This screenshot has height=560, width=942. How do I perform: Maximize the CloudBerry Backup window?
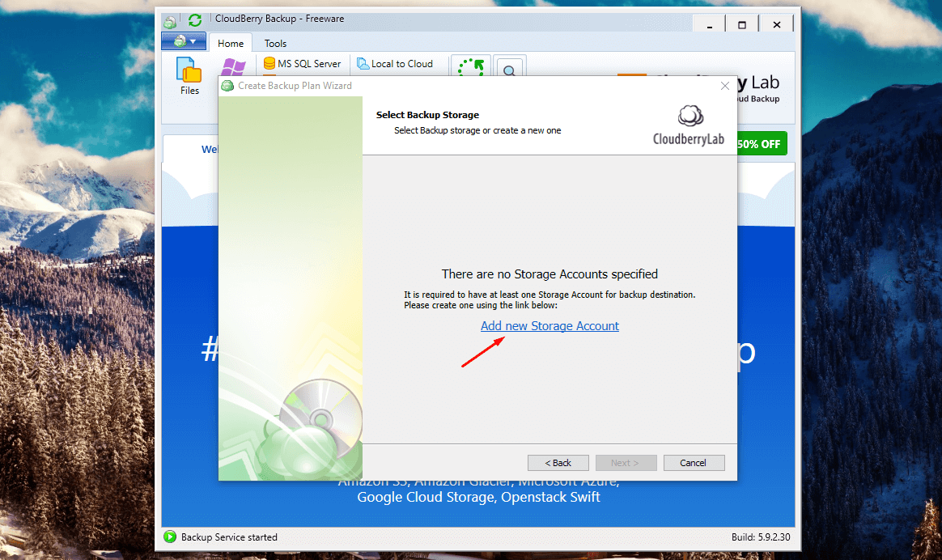742,25
